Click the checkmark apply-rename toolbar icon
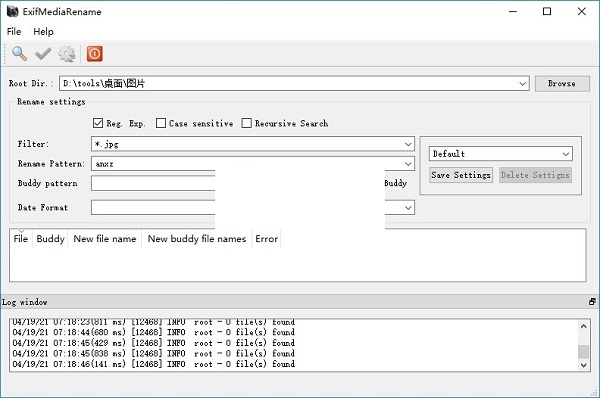Image resolution: width=600 pixels, height=398 pixels. 43,54
